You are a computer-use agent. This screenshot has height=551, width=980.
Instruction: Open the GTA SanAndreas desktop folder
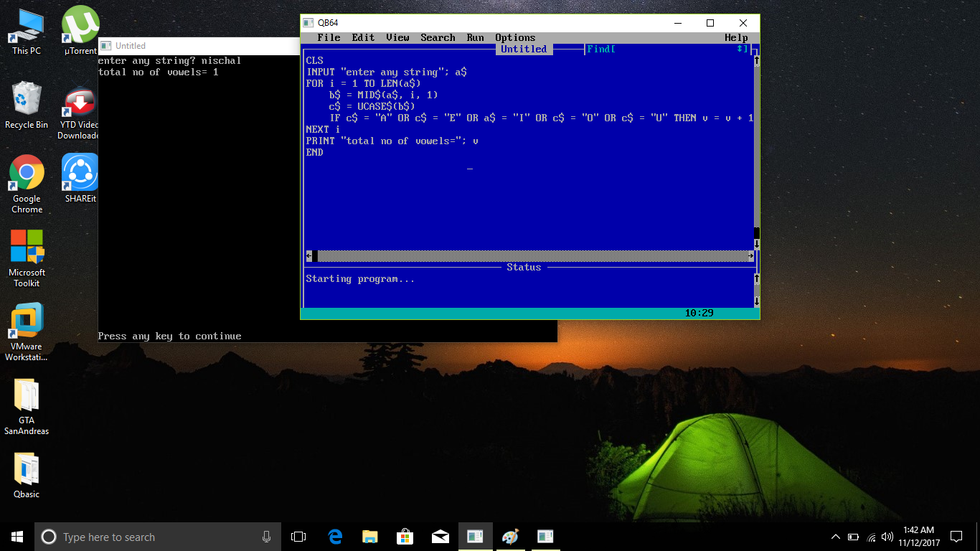[26, 402]
